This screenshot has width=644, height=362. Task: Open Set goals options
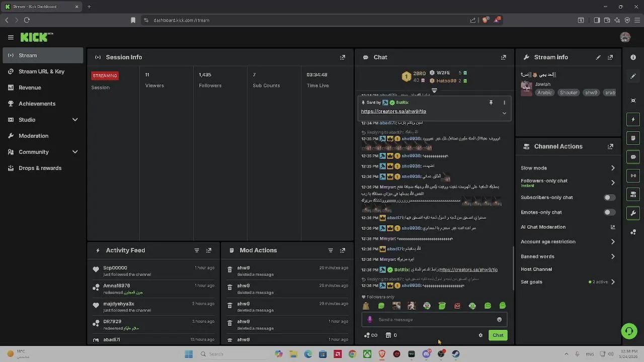(568, 282)
